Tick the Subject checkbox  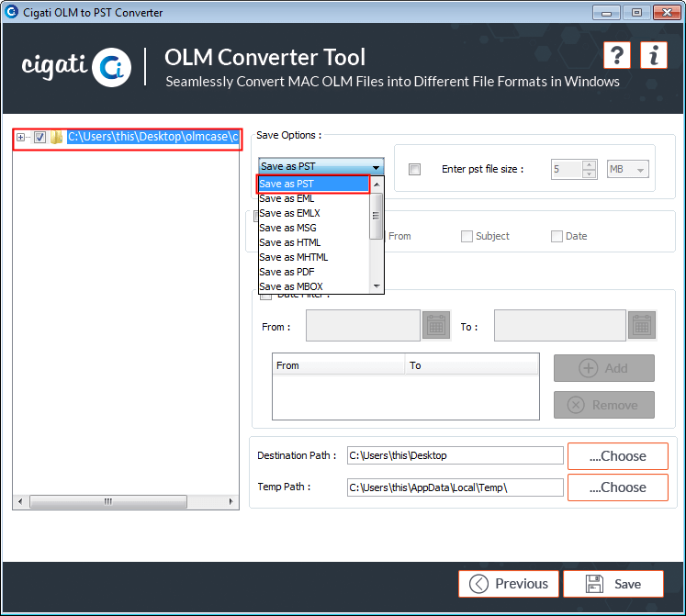click(x=467, y=236)
